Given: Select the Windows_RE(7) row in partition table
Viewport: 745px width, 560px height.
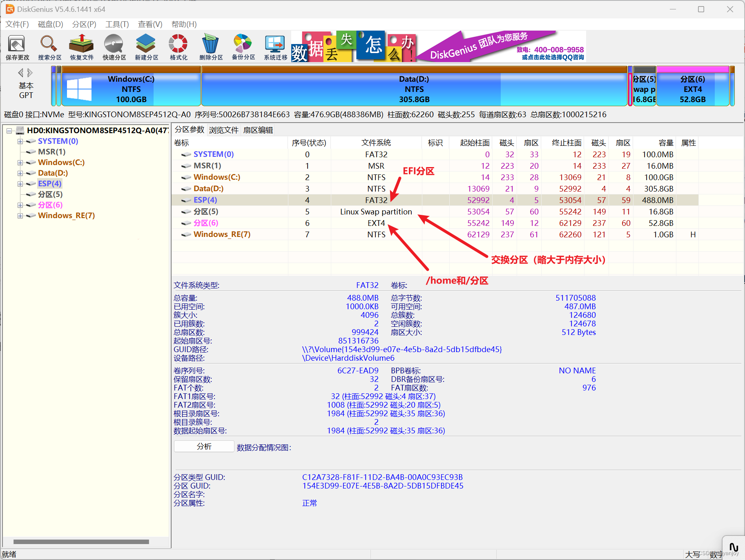Looking at the screenshot, I should tap(435, 234).
